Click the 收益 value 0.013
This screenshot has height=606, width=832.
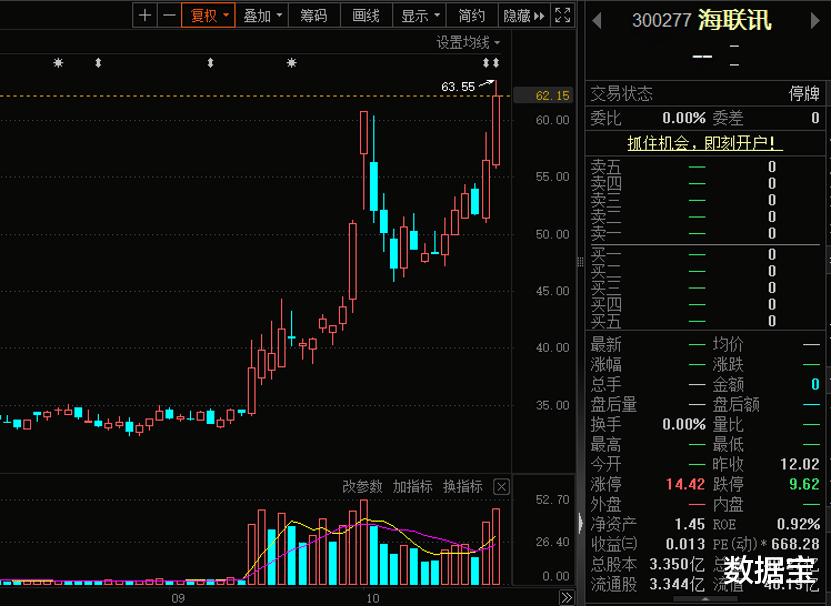pos(685,544)
